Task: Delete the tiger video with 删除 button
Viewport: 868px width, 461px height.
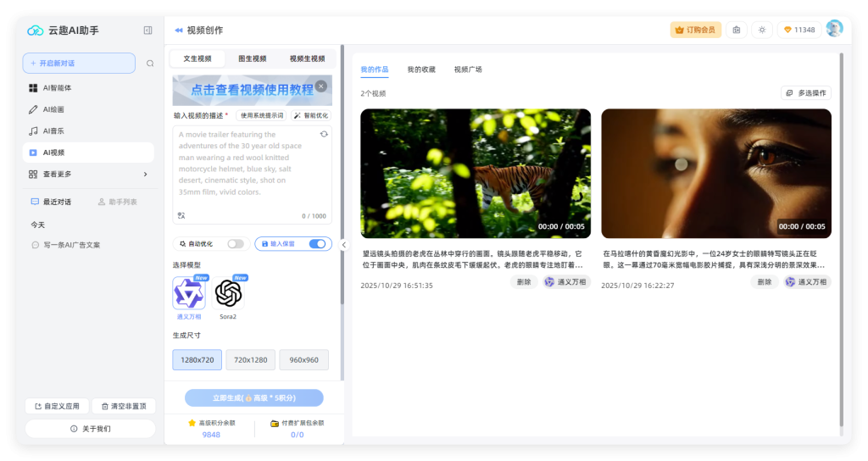Action: 524,282
